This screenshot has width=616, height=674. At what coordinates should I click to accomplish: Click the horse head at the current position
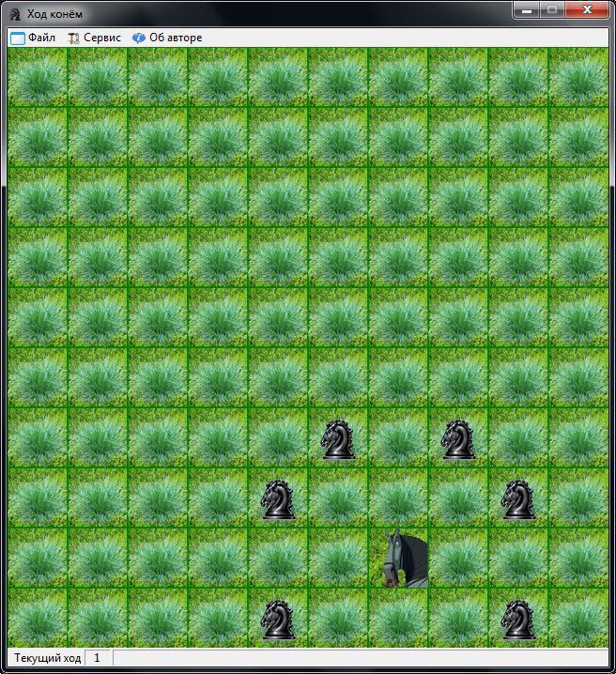399,558
